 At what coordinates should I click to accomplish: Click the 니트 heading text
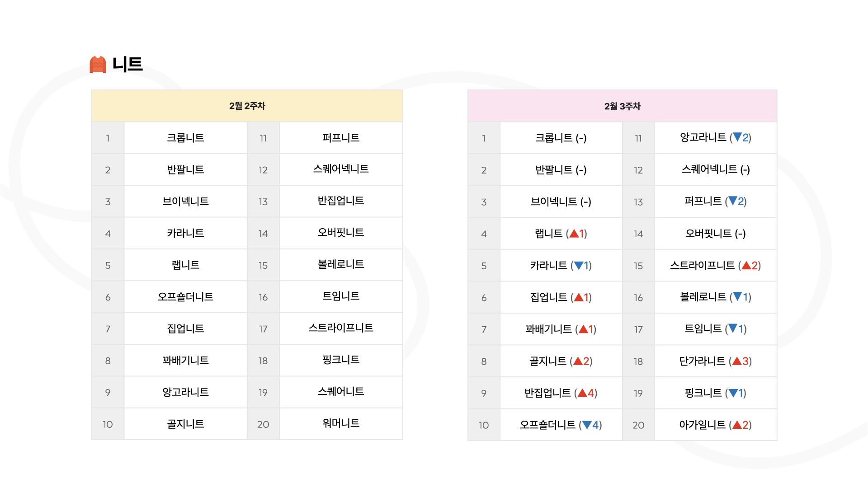(x=127, y=64)
